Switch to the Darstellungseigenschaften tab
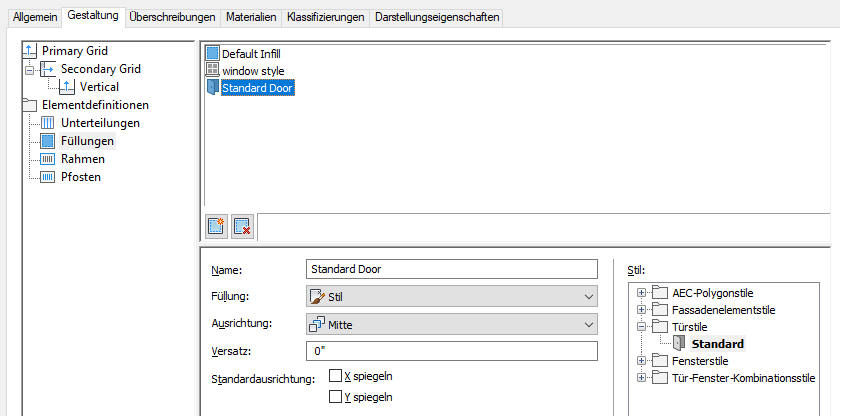 pos(437,17)
